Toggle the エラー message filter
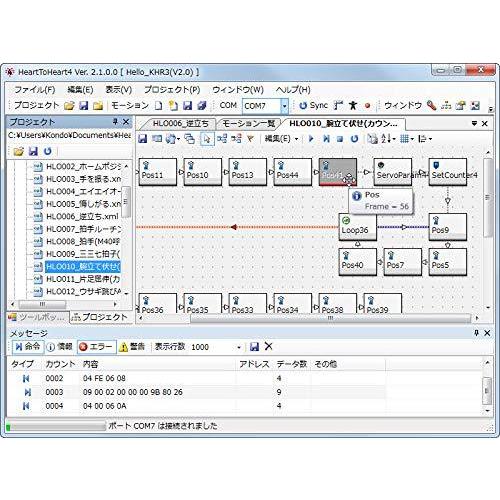This screenshot has width=500, height=500. tap(97, 347)
